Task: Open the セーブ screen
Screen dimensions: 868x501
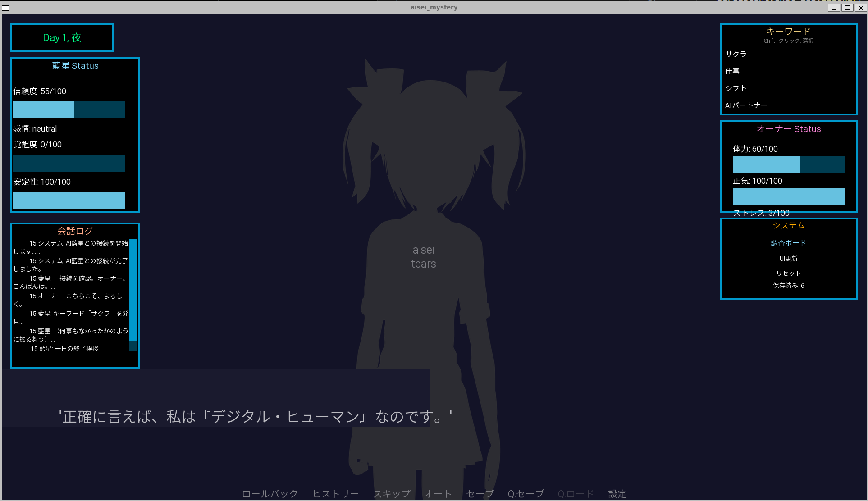Action: [480, 494]
